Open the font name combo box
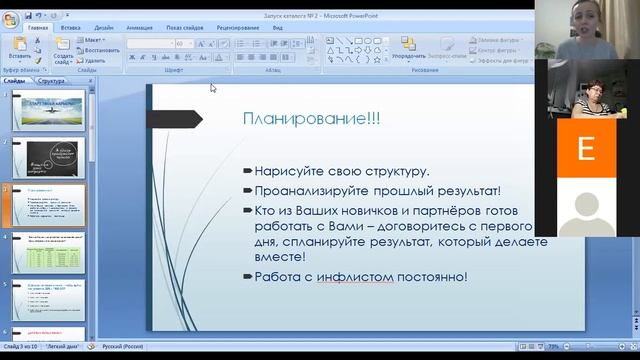Viewport: 640px width, 360px height. [151, 43]
